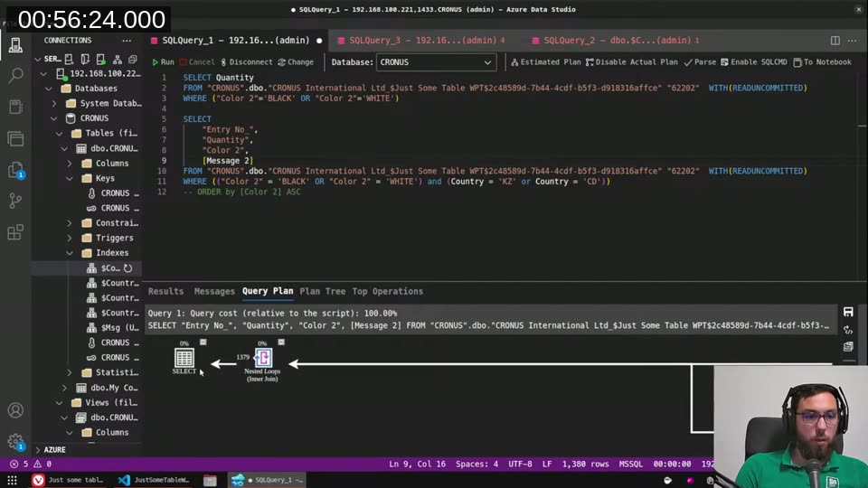Collapse the Keys folder
Screen dimensions: 868x488
coord(70,178)
